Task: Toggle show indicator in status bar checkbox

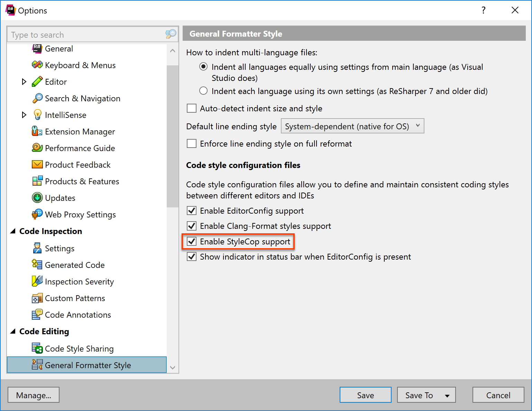Action: [192, 257]
